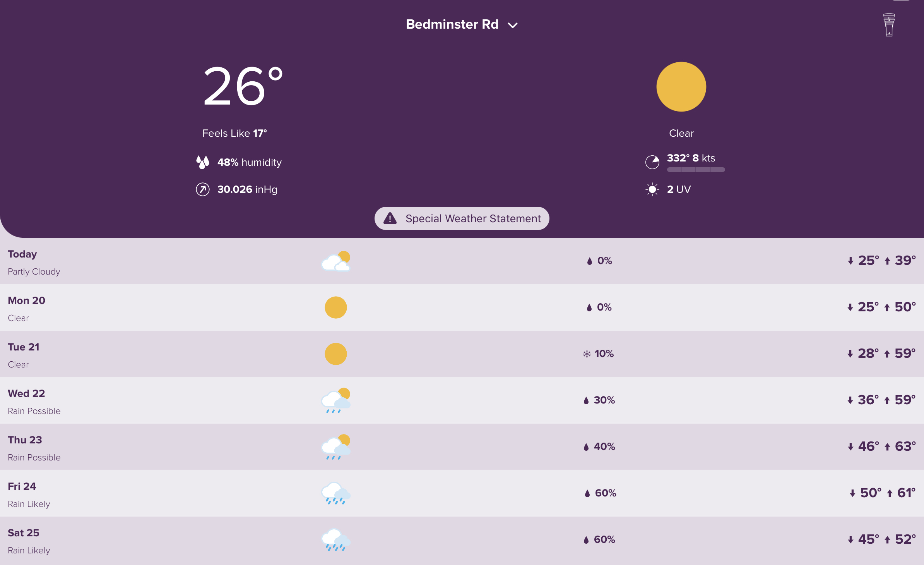Click the barometric pressure arrow icon
Image resolution: width=924 pixels, height=565 pixels.
click(202, 189)
